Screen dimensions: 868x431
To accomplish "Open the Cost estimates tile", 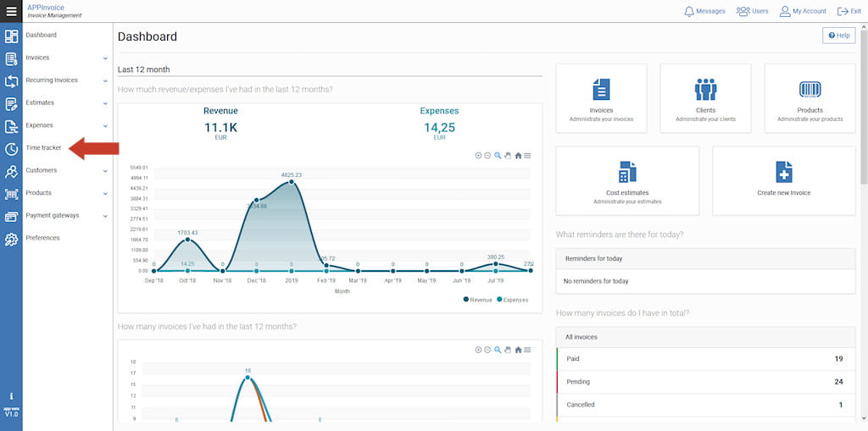I will click(627, 181).
